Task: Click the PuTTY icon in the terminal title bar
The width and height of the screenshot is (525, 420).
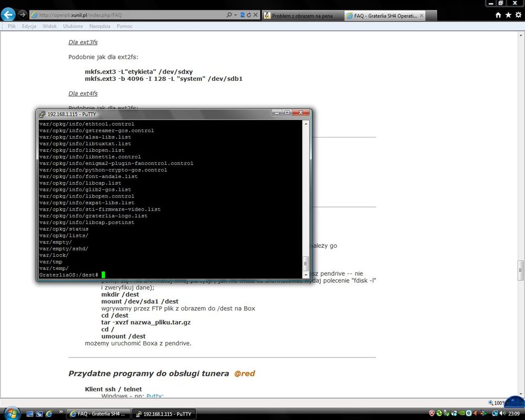Action: (x=42, y=113)
